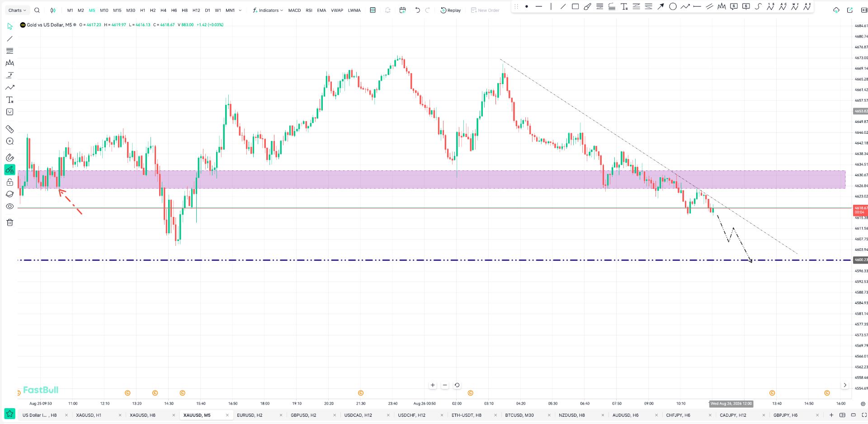Select the ruler measure tool
Screen dimensions: 868x424
9,129
